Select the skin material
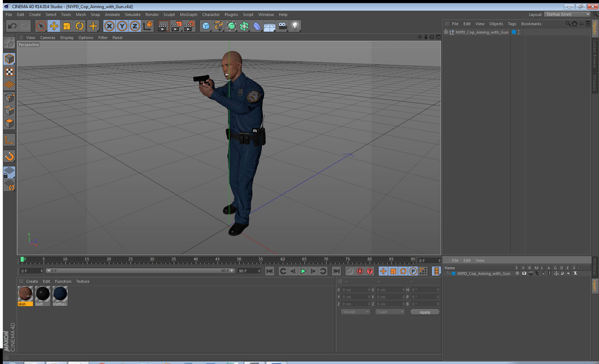 click(x=25, y=296)
